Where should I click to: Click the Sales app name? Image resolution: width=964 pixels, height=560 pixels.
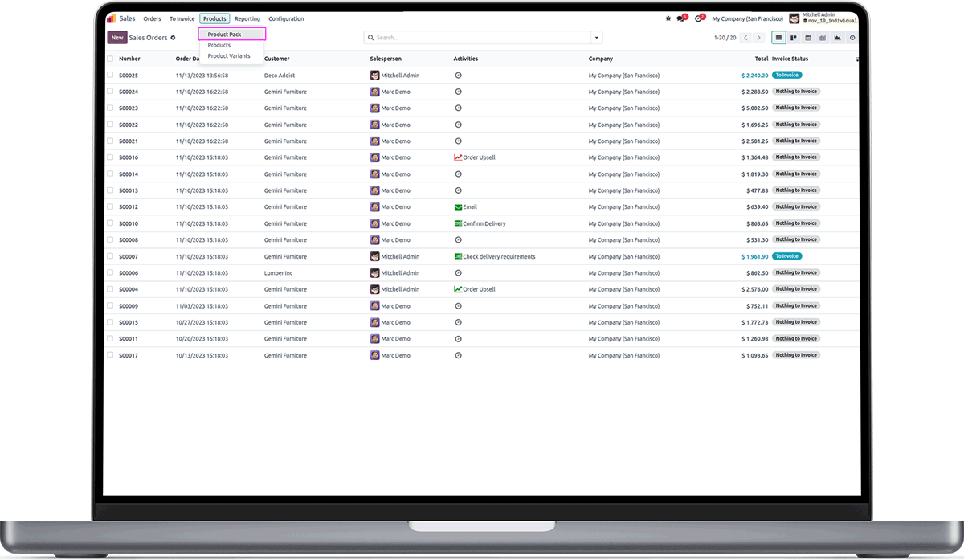coord(128,18)
